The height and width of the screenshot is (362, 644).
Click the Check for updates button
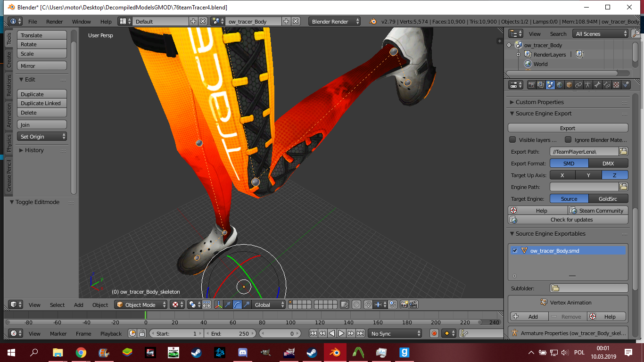pos(568,220)
